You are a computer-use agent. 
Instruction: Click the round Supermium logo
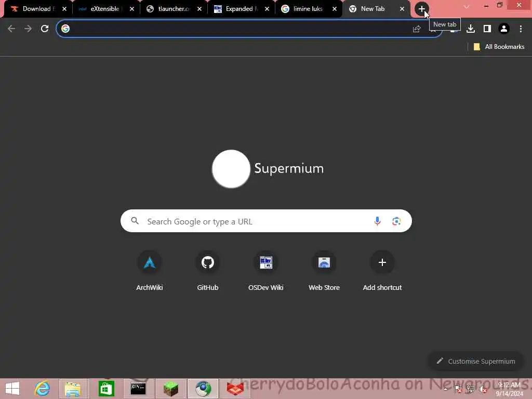point(231,169)
